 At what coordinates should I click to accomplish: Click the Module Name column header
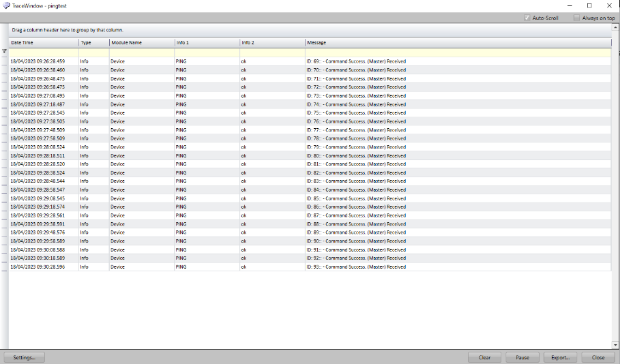[141, 42]
